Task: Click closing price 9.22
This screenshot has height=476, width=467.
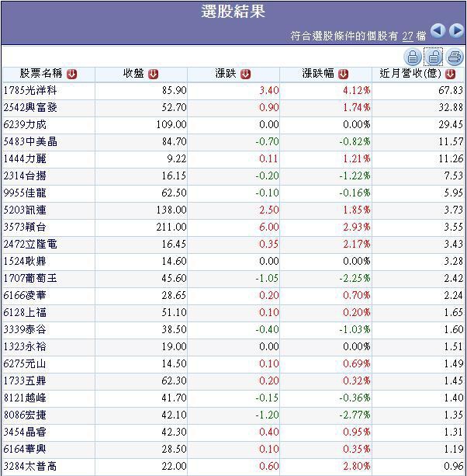Action: (x=177, y=158)
